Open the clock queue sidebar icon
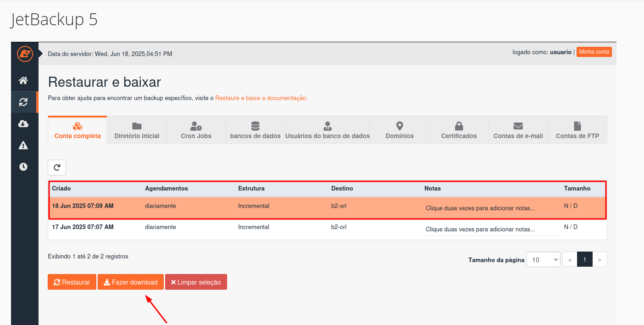644x325 pixels. point(23,167)
